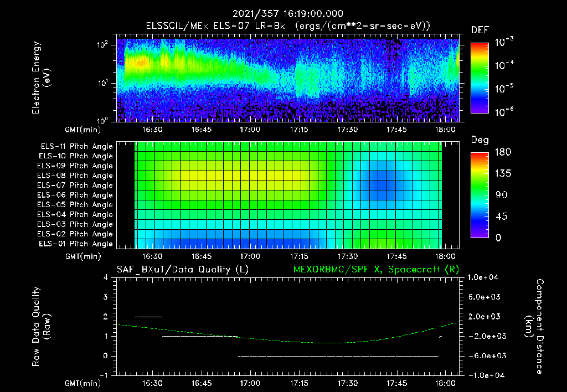The height and width of the screenshot is (392, 567).
Task: Click the 180 tick on Deg colorbar
Action: point(503,152)
